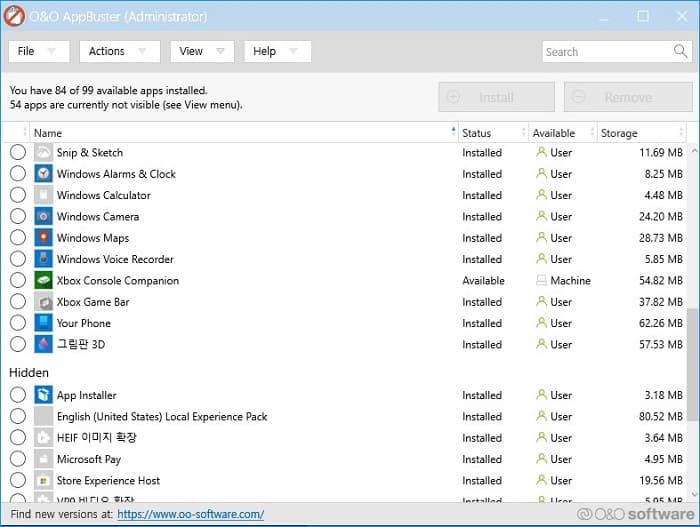
Task: Click the HEIF 이미지 확장 icon
Action: 43,438
